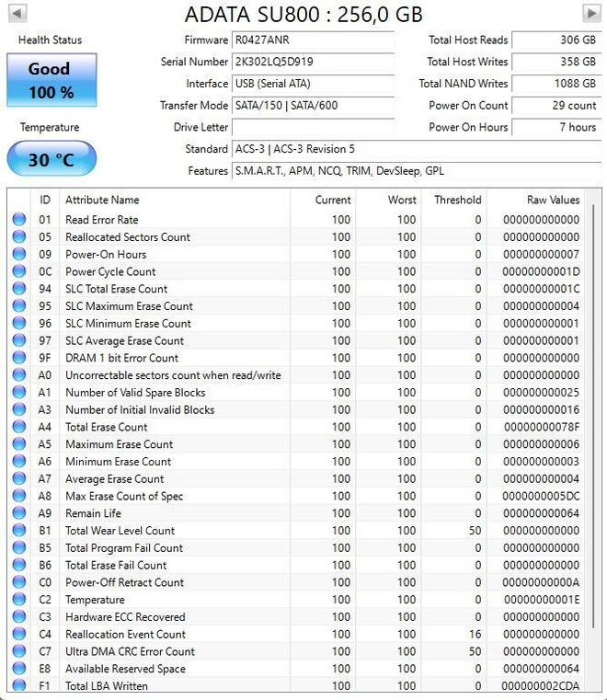Use the attribute list vertical scrollbar
Viewport: 607px width, 700px height.
tap(593, 416)
